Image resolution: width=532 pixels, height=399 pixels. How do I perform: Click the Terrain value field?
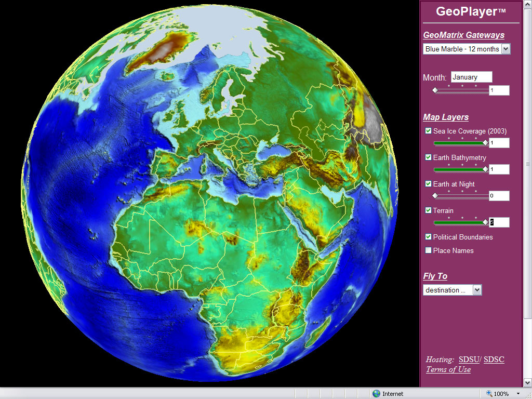coord(499,222)
